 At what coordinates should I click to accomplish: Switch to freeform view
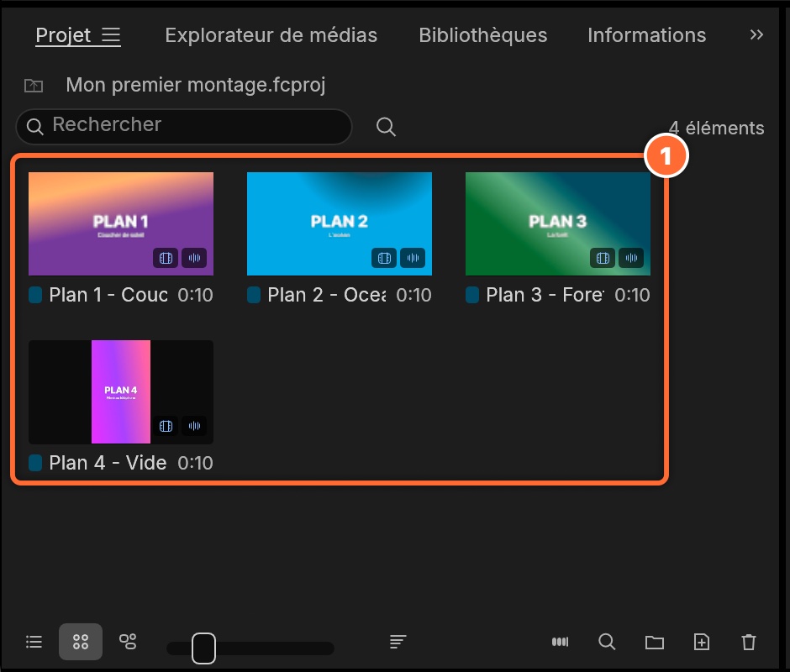128,642
